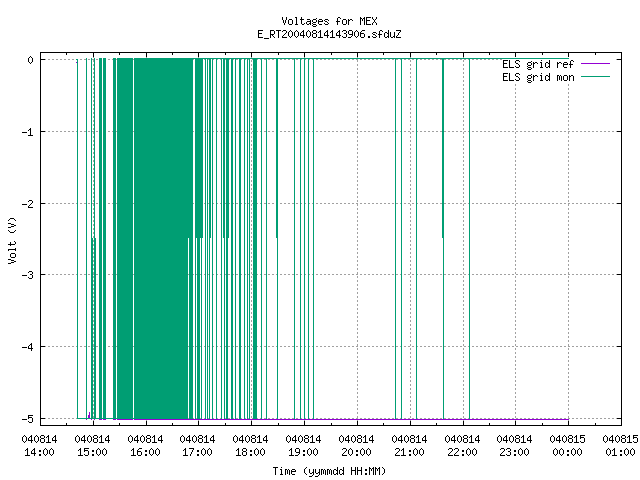Click the x-axis label 040814 20:00
The width and height of the screenshot is (640, 480).
click(356, 446)
